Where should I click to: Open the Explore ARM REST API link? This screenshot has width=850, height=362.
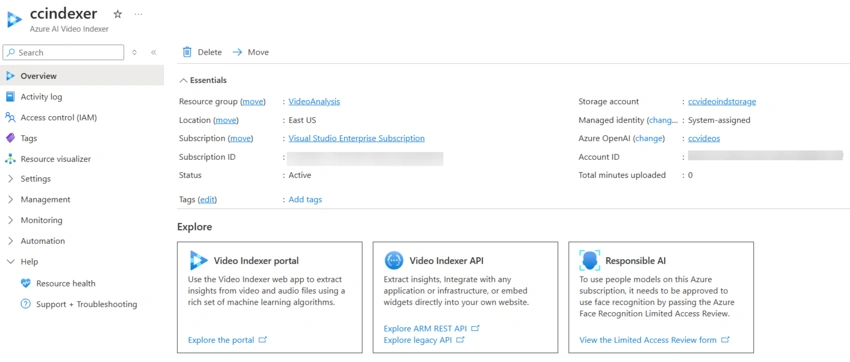425,328
